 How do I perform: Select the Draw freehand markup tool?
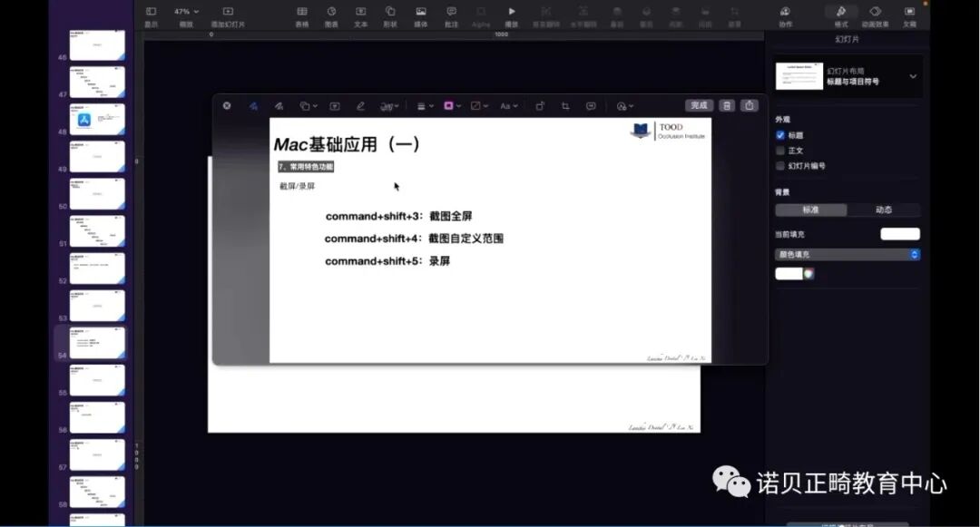(x=279, y=106)
